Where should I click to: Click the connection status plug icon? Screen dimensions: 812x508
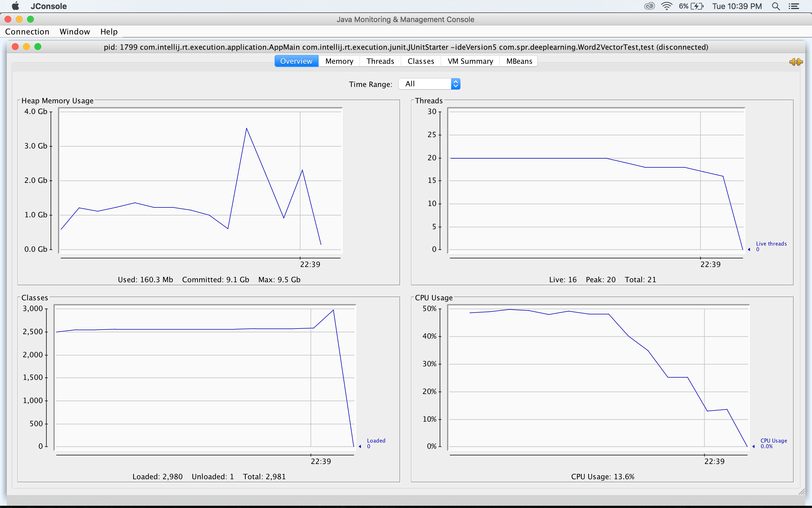tap(796, 62)
